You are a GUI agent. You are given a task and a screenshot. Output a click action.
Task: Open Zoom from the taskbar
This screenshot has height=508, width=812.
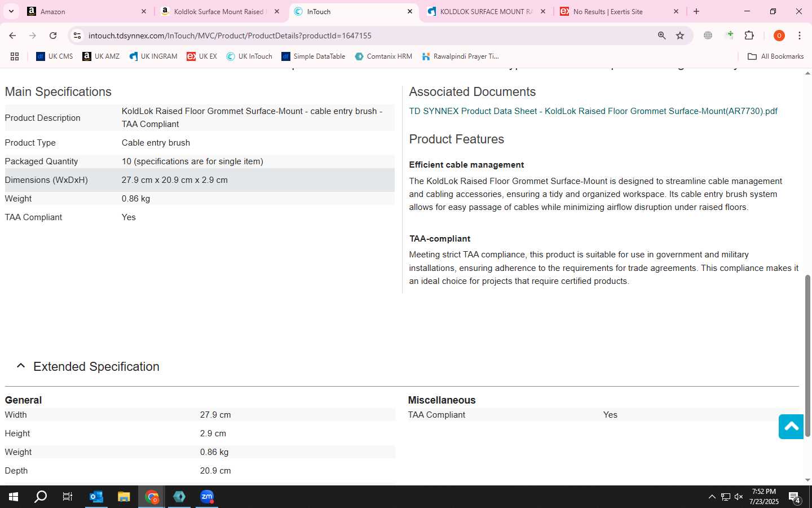pyautogui.click(x=207, y=497)
